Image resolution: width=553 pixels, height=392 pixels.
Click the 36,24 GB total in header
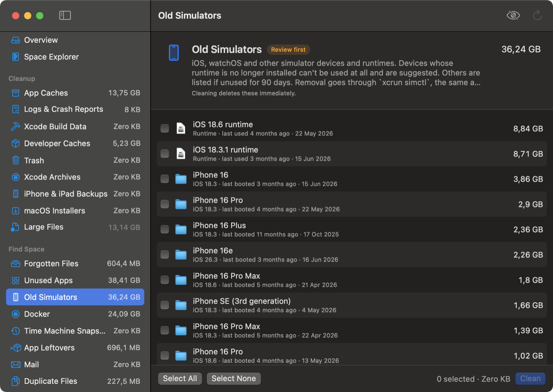click(x=521, y=49)
